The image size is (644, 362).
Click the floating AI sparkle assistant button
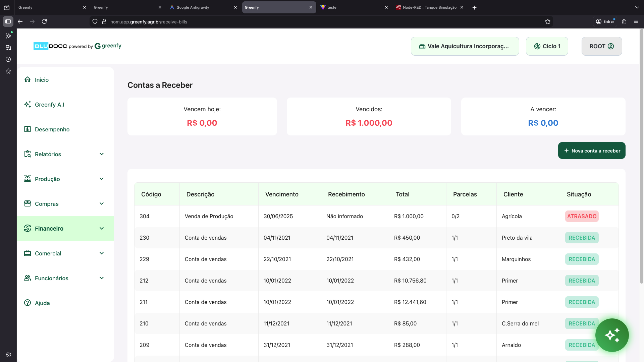612,335
